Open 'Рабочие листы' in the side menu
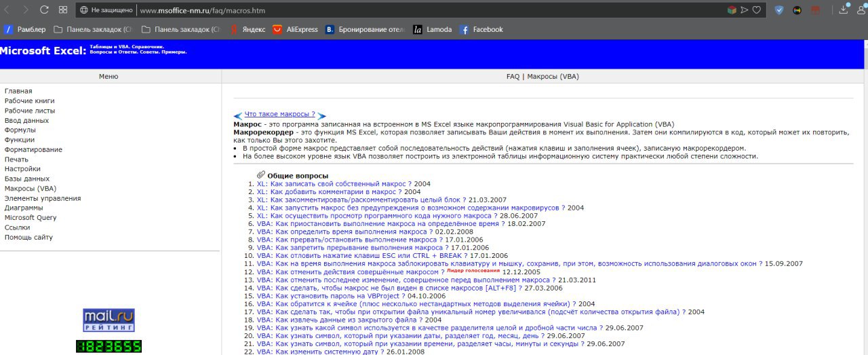The width and height of the screenshot is (868, 355). [30, 111]
